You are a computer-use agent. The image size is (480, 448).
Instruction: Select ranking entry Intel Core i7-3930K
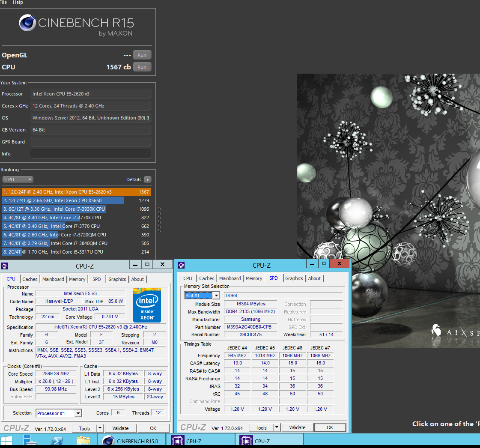click(x=76, y=209)
